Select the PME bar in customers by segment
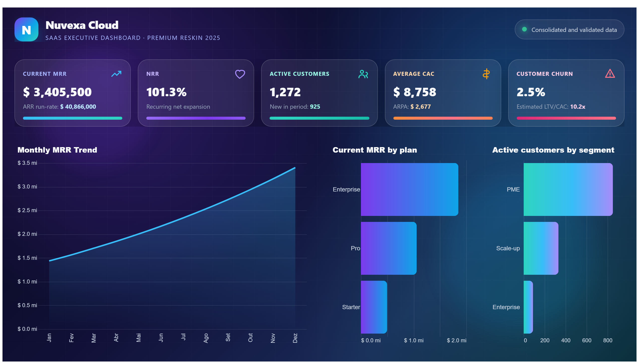639x364 pixels. click(568, 189)
